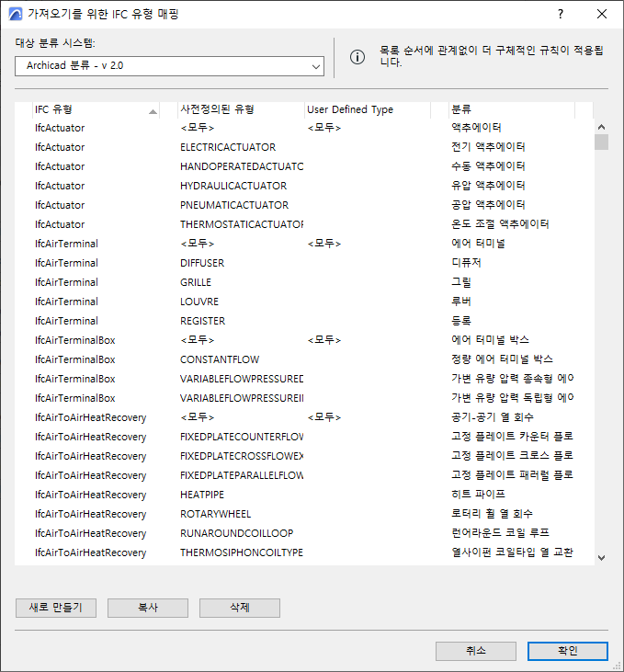Select classification 히트 파이프 cell
The width and height of the screenshot is (624, 672).
click(478, 495)
